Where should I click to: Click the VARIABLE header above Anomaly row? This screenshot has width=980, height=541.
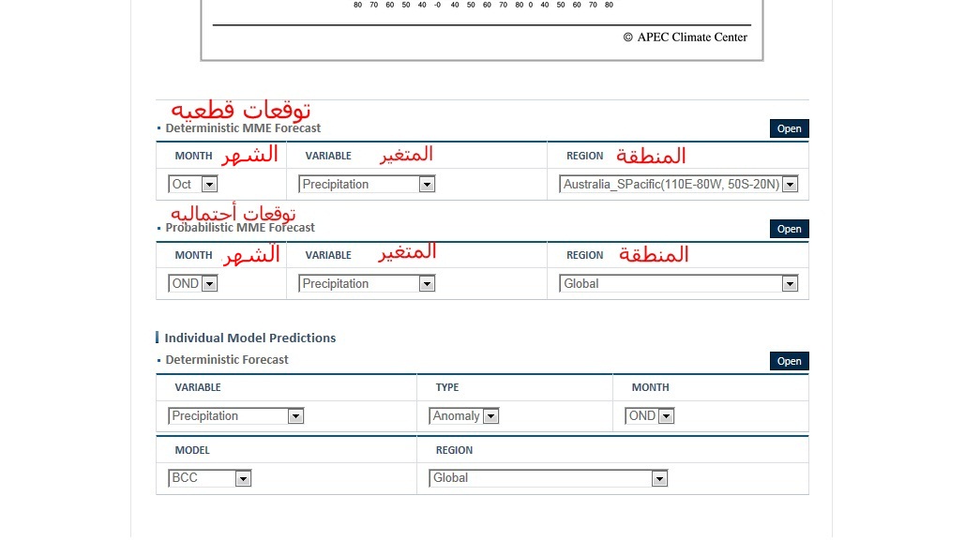(198, 387)
